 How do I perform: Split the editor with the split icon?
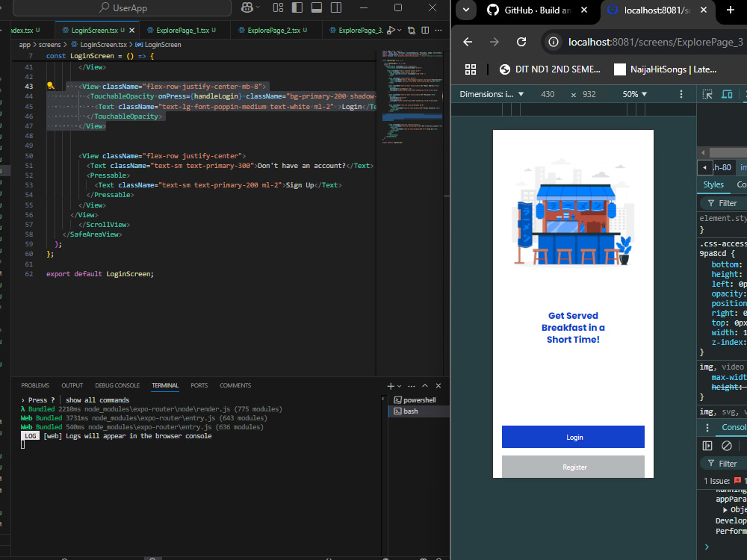(x=425, y=30)
